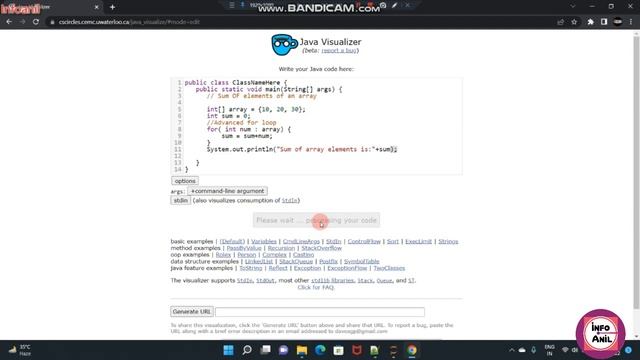640x360 pixels.
Task: Launch Microsoft Edge from the taskbar
Action: [320, 350]
